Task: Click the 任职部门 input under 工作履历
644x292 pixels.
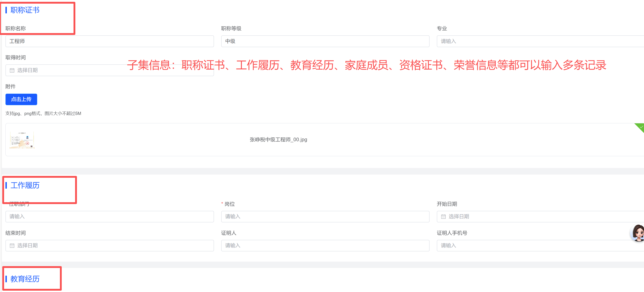Action: [x=110, y=217]
